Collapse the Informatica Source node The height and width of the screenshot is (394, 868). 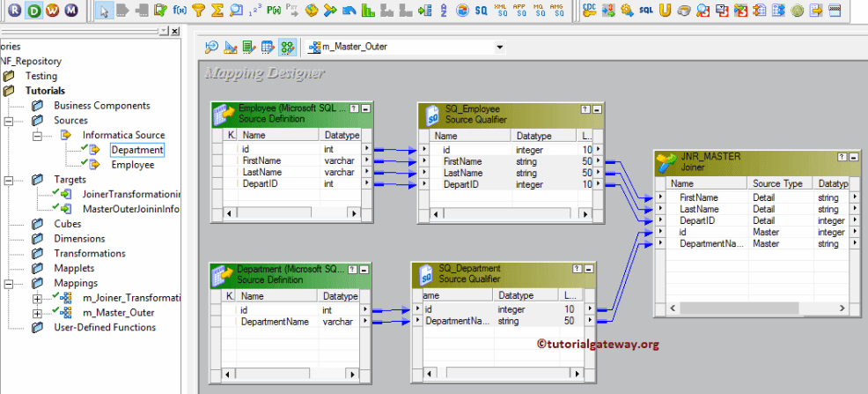tap(38, 135)
